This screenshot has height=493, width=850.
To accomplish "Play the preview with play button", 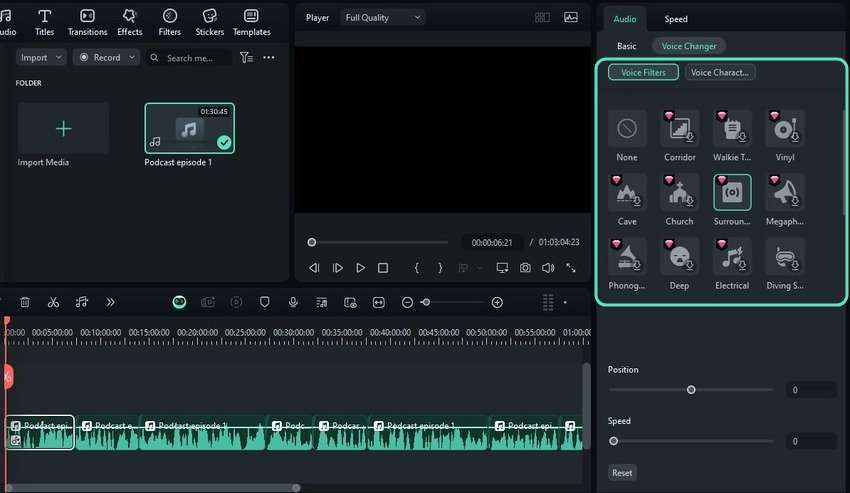I will pos(360,268).
